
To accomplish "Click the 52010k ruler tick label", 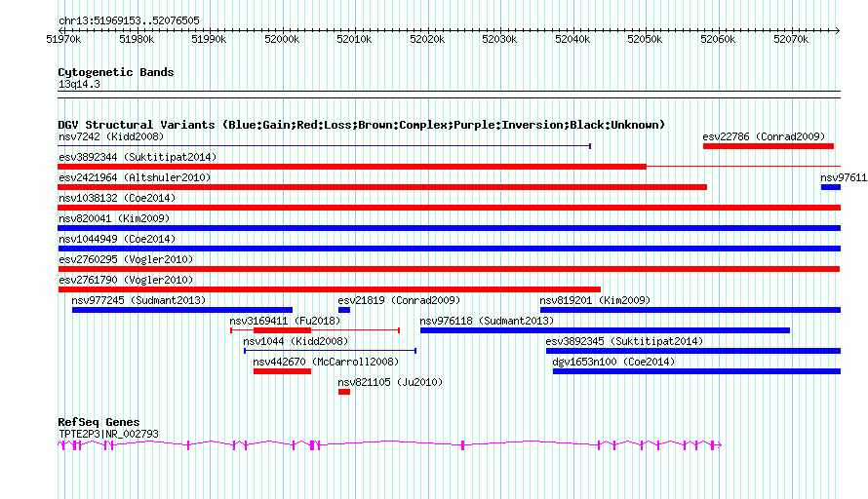I will click(354, 39).
